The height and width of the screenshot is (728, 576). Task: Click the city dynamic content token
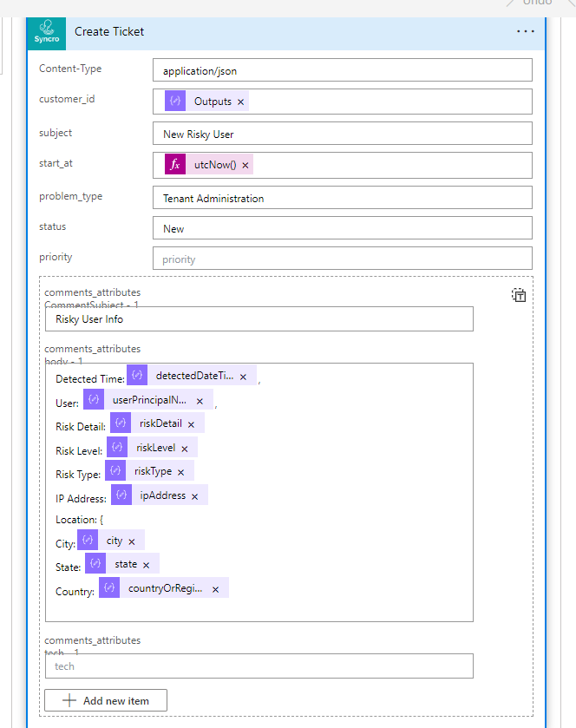click(x=114, y=541)
